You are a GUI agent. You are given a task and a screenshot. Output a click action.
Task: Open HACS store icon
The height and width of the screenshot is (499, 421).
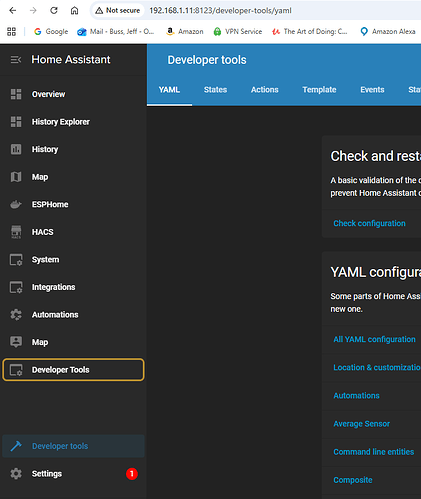[16, 232]
